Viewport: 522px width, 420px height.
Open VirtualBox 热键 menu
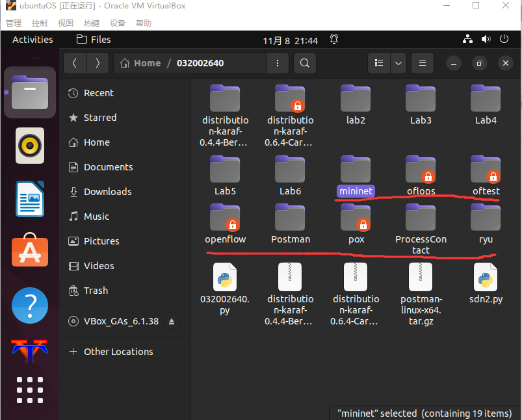92,23
